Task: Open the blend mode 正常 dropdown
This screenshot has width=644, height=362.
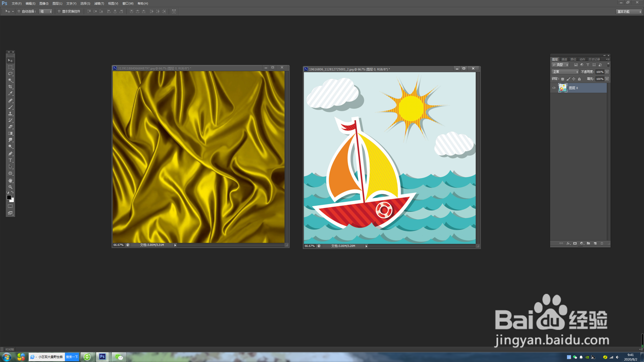Action: coord(565,72)
